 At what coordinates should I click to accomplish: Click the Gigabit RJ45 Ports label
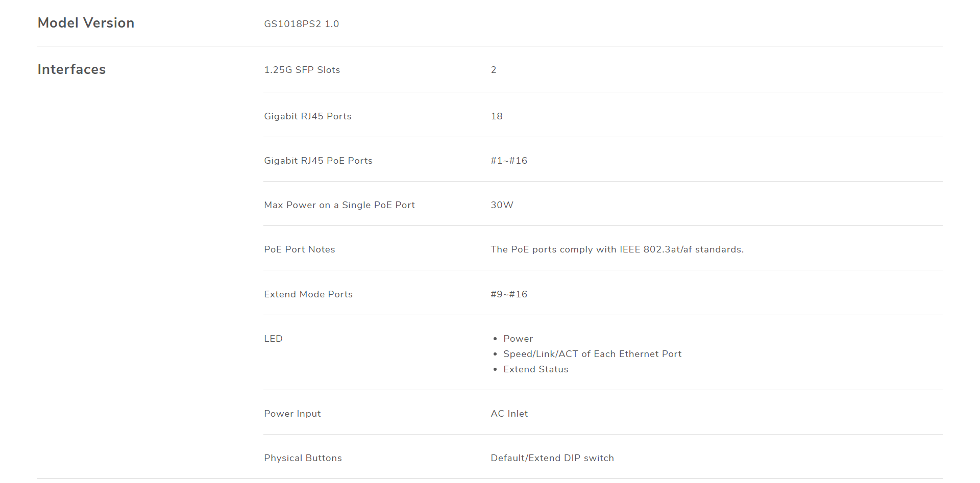tap(308, 116)
